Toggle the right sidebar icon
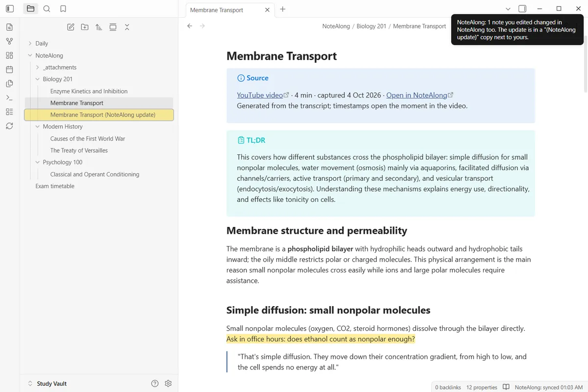The width and height of the screenshot is (588, 392). click(x=522, y=9)
